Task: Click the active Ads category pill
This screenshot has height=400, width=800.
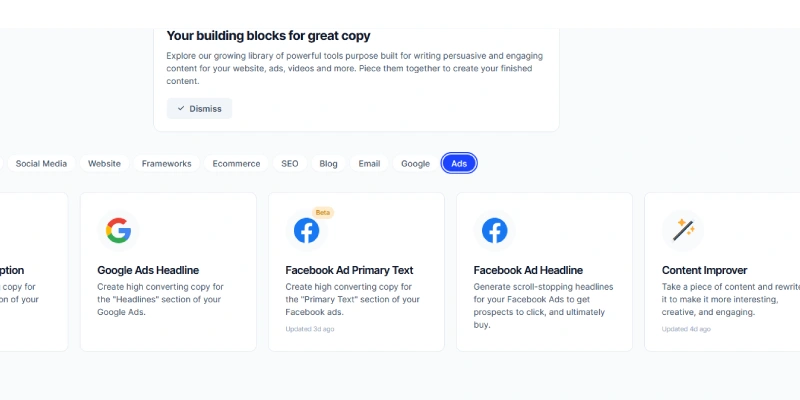Action: (x=459, y=164)
